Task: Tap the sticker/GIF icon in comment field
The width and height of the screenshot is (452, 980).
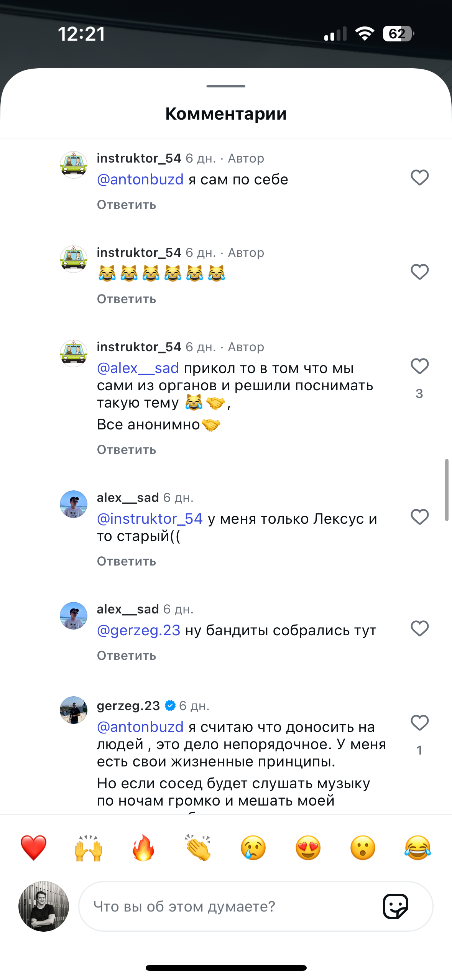Action: (x=395, y=906)
